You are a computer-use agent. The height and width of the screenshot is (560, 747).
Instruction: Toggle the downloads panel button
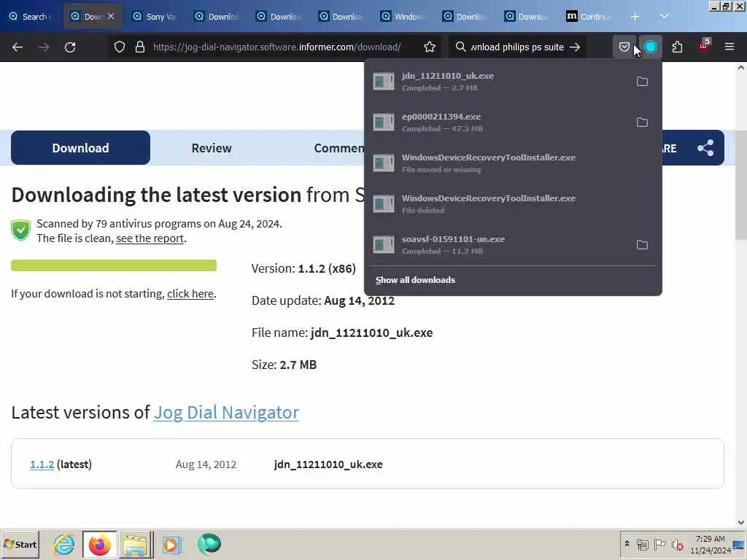click(x=650, y=47)
